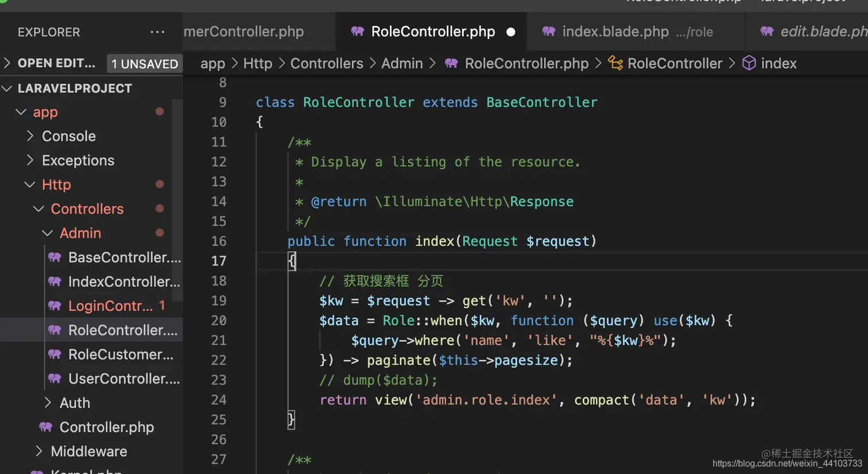Click 'admin.role.index' string on line 24

click(x=487, y=400)
